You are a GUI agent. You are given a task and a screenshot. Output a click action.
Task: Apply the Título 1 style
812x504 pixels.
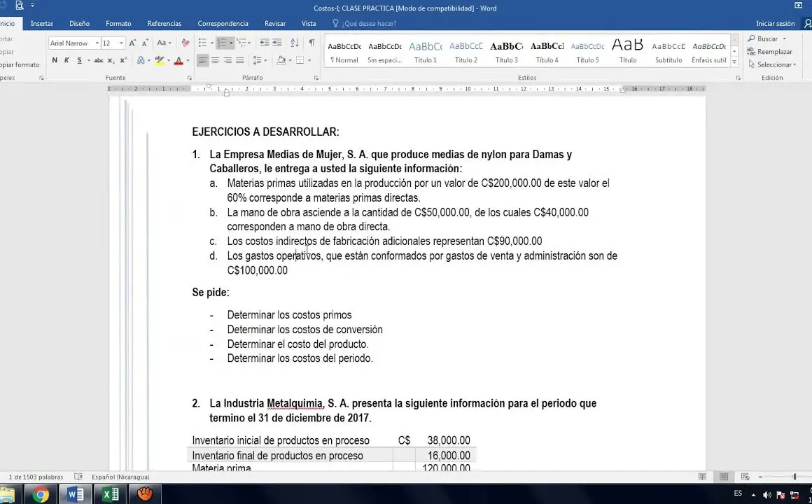coord(425,52)
